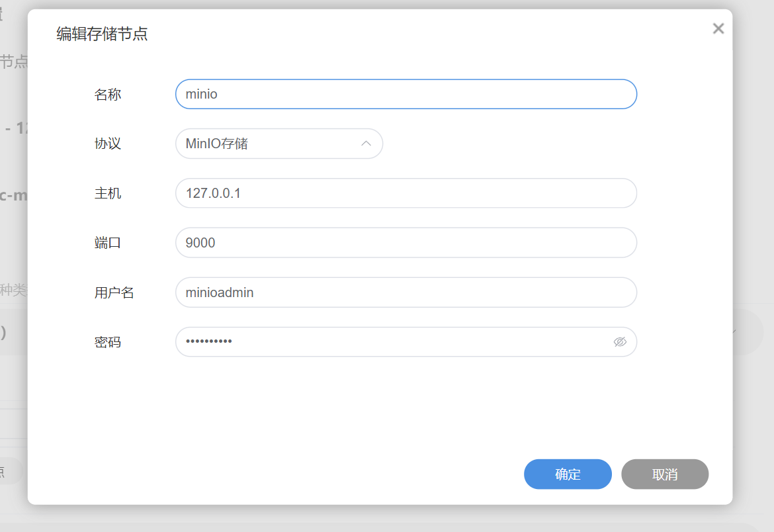The height and width of the screenshot is (532, 774).
Task: Click the dimmed 种类 text behind the dialog
Action: click(x=13, y=290)
